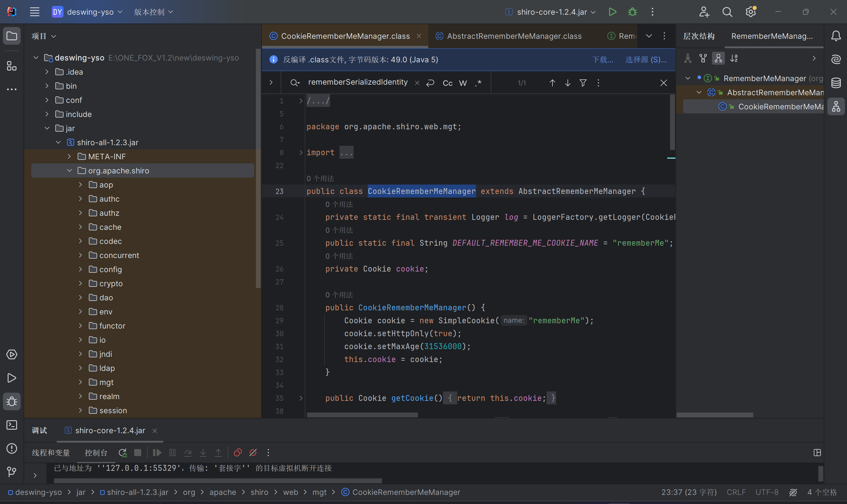Toggle Words (W) option in search bar
The width and height of the screenshot is (847, 504).
click(x=463, y=83)
